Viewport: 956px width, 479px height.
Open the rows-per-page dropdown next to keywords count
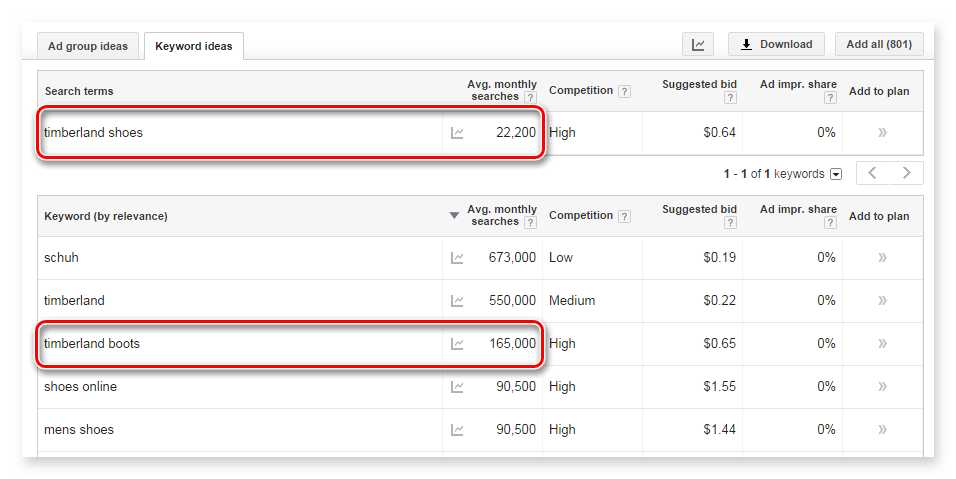click(836, 174)
